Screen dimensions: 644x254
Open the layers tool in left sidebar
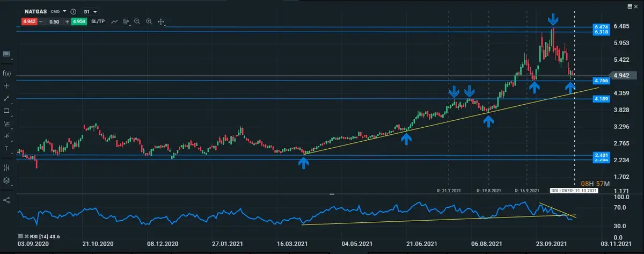pos(6,180)
